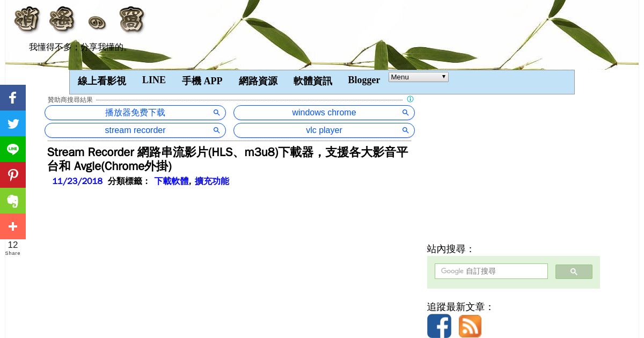Share via LINE sidebar icon
The width and height of the screenshot is (644, 338).
coord(13,149)
